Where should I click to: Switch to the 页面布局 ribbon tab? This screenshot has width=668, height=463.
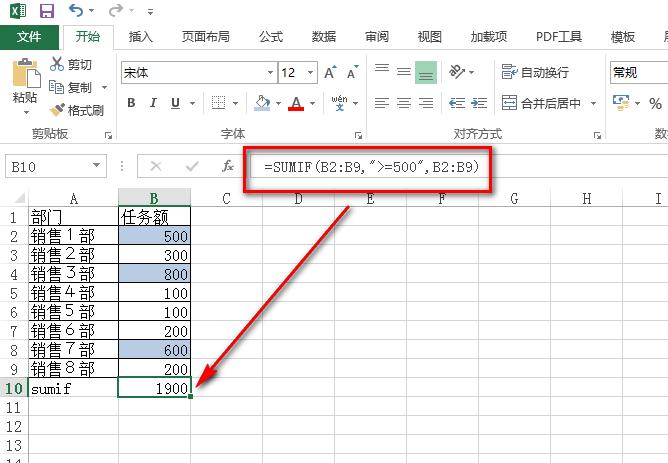(206, 37)
